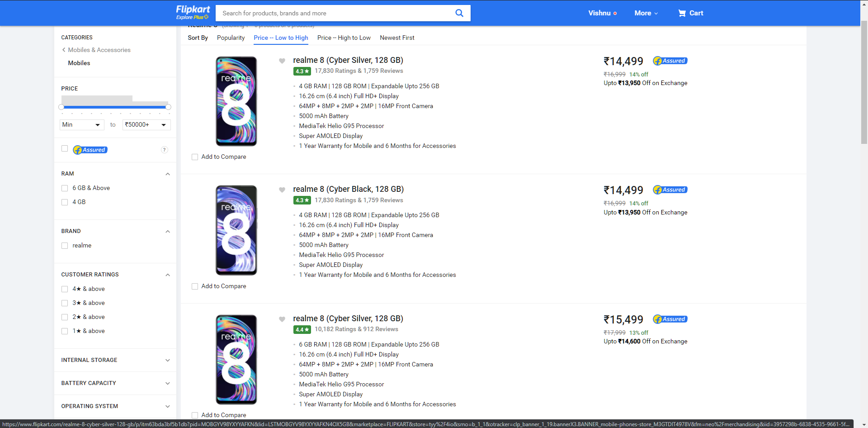Click Assured badge beside first ₹14,499 price
The image size is (868, 428).
coord(670,61)
